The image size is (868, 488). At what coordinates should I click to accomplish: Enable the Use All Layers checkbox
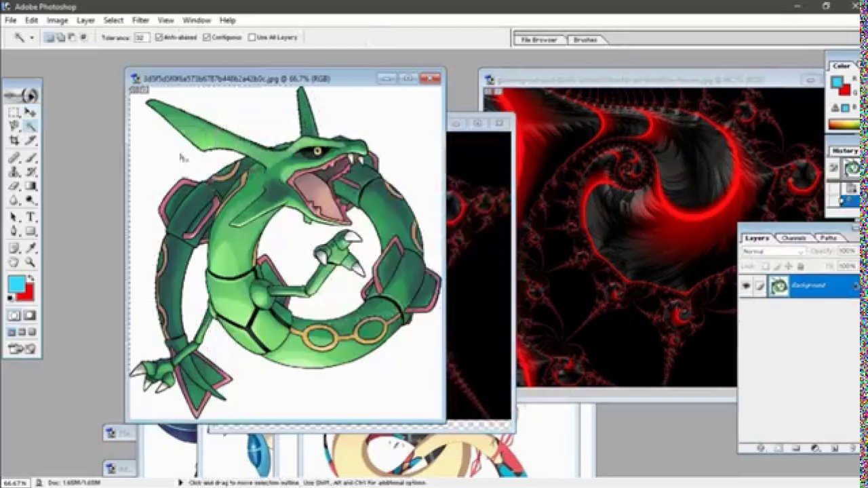[x=252, y=37]
